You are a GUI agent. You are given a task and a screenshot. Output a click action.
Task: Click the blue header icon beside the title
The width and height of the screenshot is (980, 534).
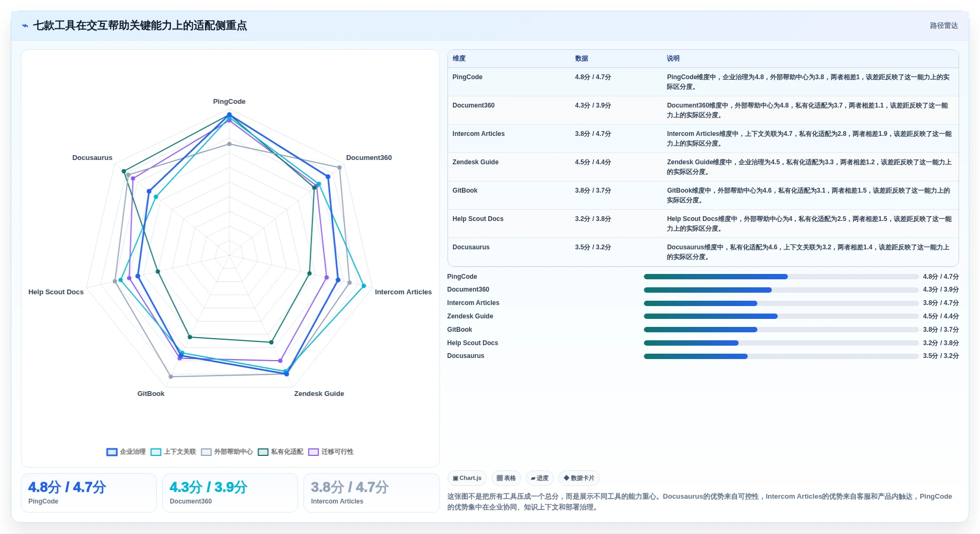pos(25,26)
